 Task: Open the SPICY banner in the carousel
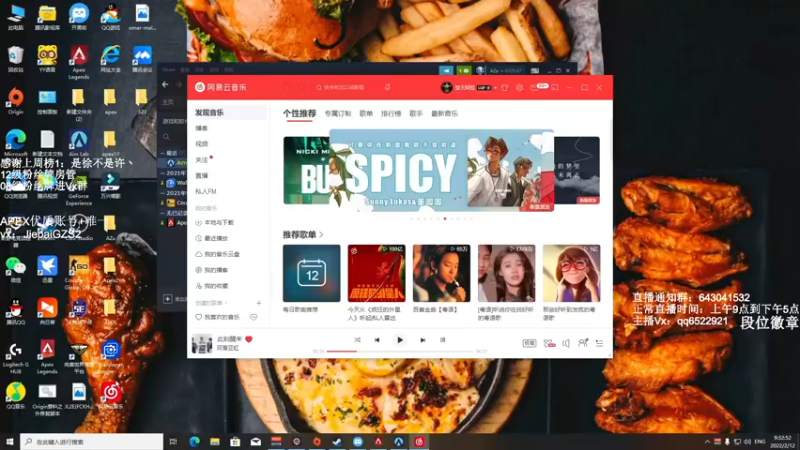[441, 170]
